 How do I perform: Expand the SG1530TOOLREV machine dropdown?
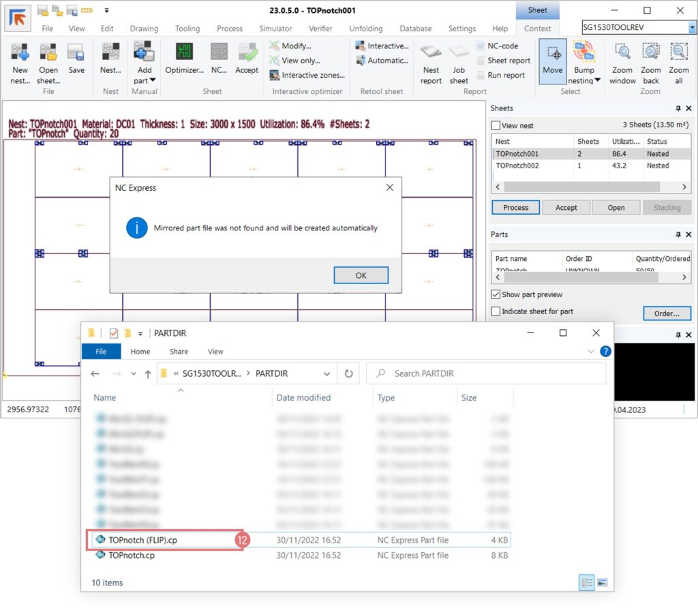[x=693, y=27]
